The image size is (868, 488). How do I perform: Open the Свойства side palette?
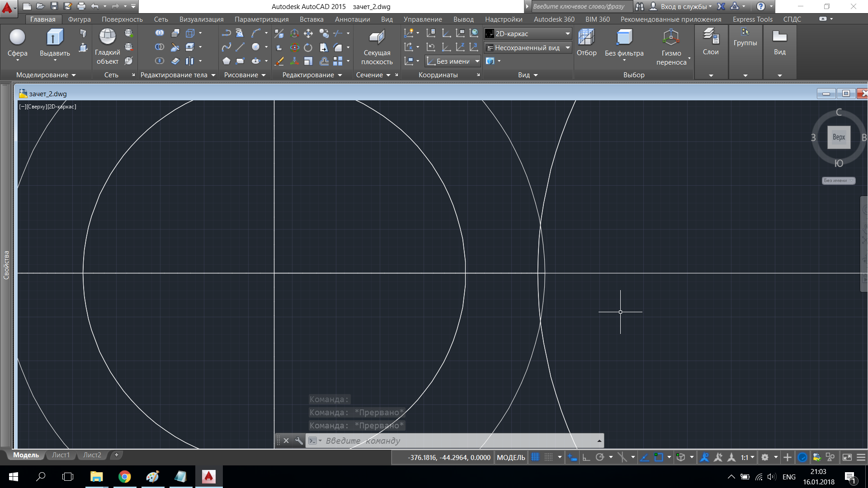click(x=6, y=265)
